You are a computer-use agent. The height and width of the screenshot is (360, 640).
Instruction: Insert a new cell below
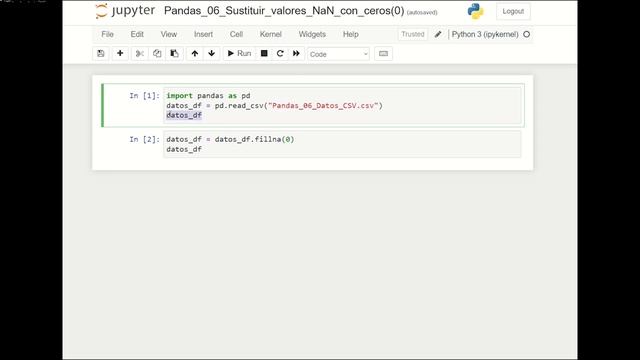click(120, 53)
